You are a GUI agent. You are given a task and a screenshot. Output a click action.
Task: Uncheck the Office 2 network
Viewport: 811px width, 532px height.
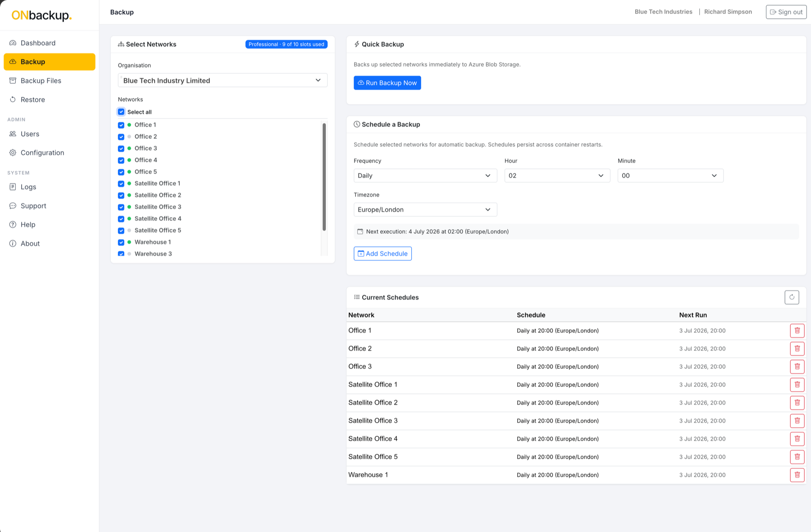coord(121,137)
